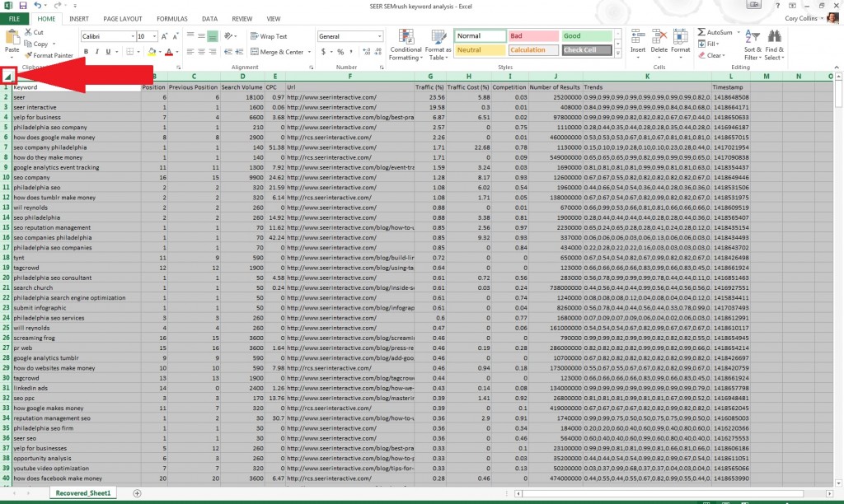The image size is (844, 504).
Task: Open Conditional Formatting
Action: pos(406,45)
